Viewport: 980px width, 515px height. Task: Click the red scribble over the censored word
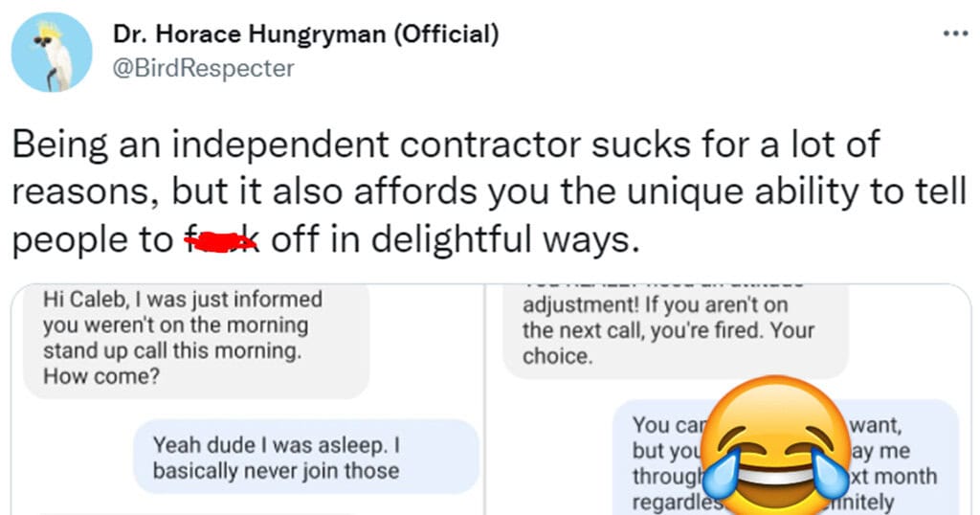[221, 241]
